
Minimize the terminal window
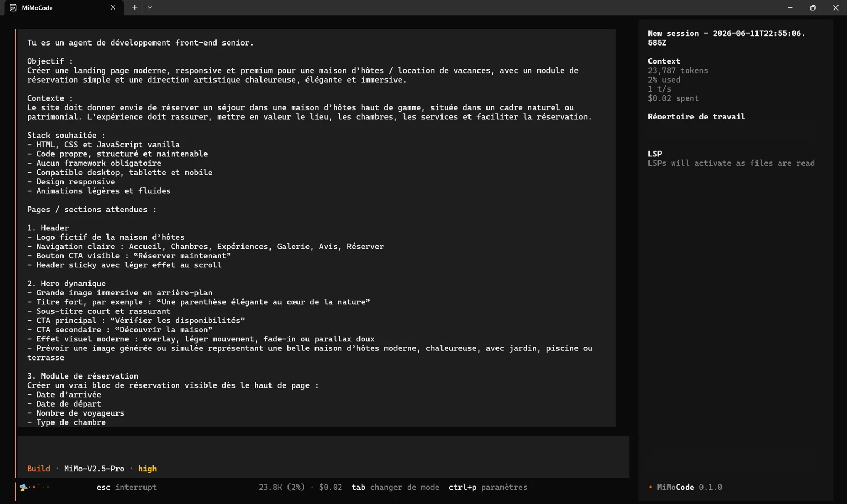790,8
